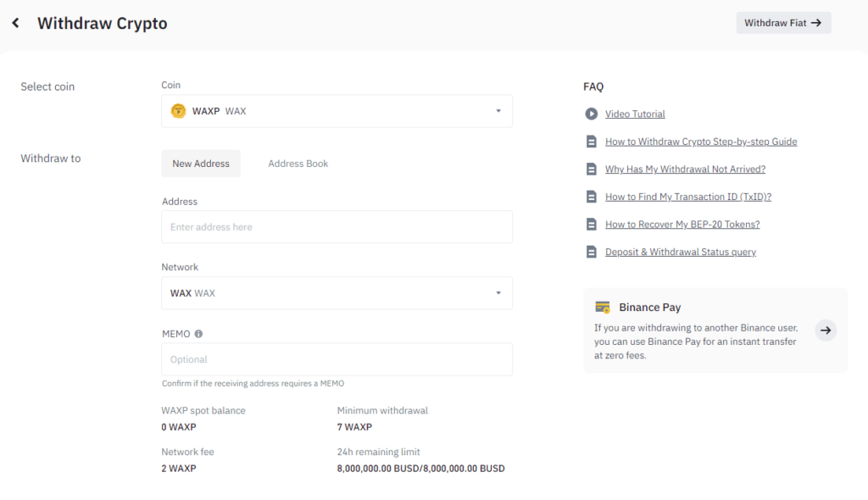868x500 pixels.
Task: Click the Video Tutorial play icon
Action: [591, 114]
